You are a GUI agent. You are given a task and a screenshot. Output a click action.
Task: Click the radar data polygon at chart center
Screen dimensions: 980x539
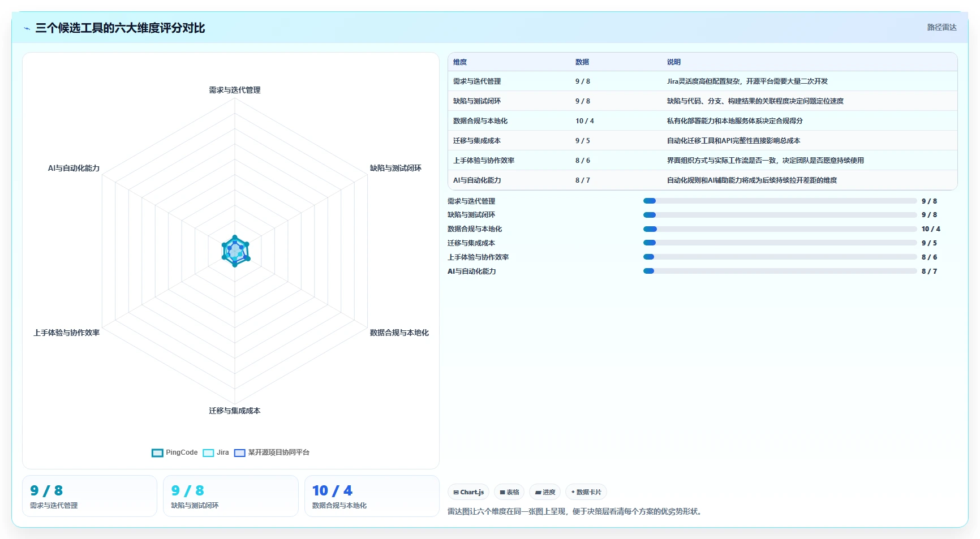(235, 251)
